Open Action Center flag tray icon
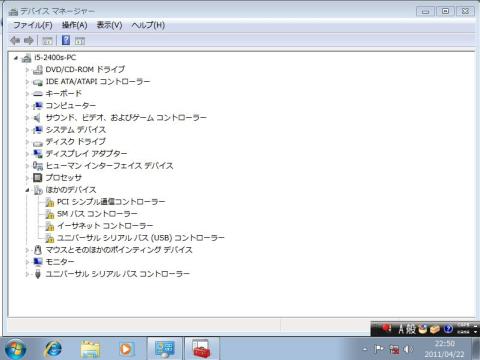This screenshot has height=360, width=480. [x=379, y=349]
